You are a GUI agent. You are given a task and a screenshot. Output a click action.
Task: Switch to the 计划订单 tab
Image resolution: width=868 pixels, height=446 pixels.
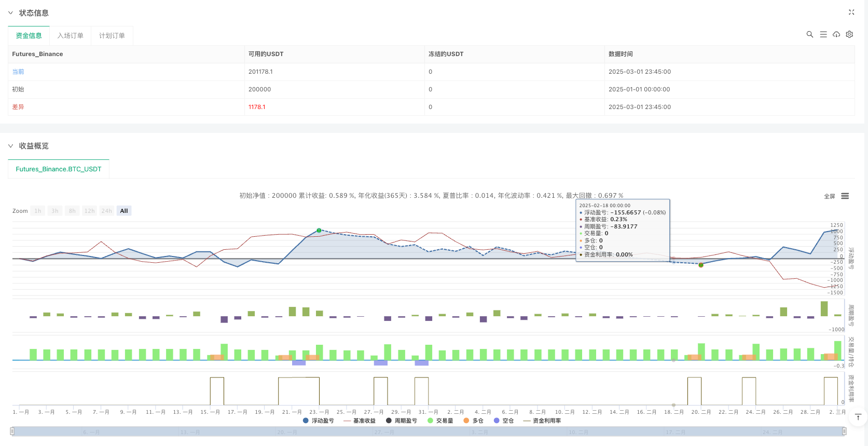(112, 35)
